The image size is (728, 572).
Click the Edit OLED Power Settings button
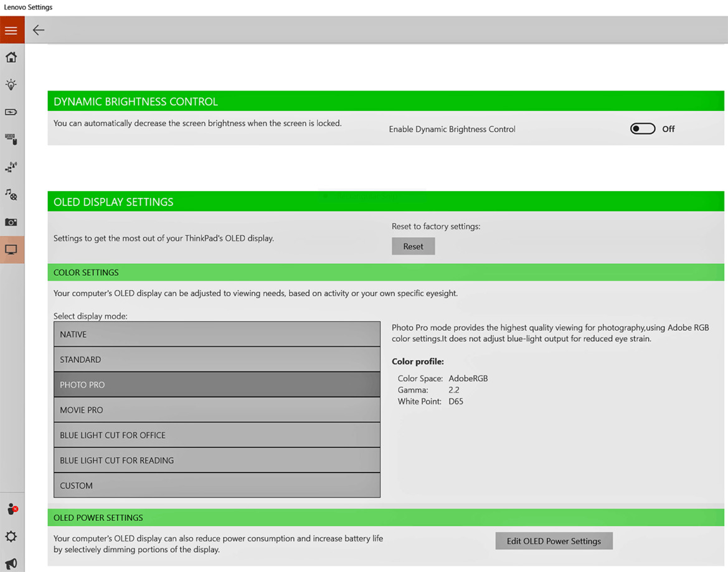click(x=554, y=541)
